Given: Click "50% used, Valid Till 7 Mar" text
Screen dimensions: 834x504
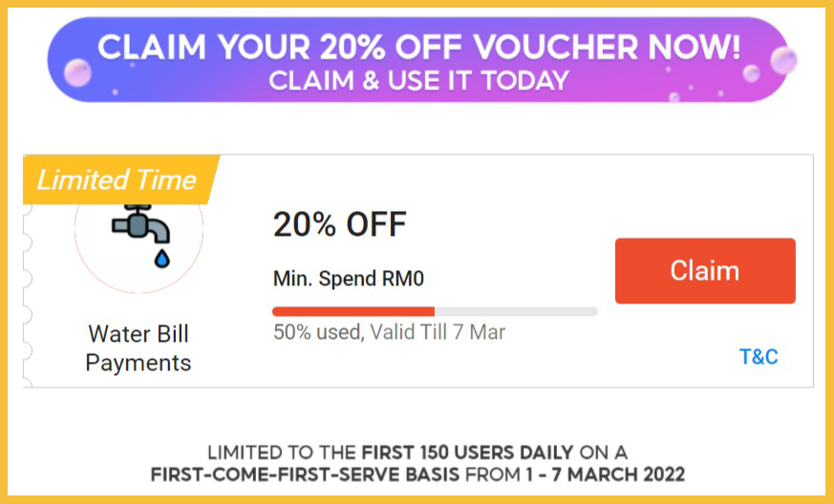Looking at the screenshot, I should 390,332.
